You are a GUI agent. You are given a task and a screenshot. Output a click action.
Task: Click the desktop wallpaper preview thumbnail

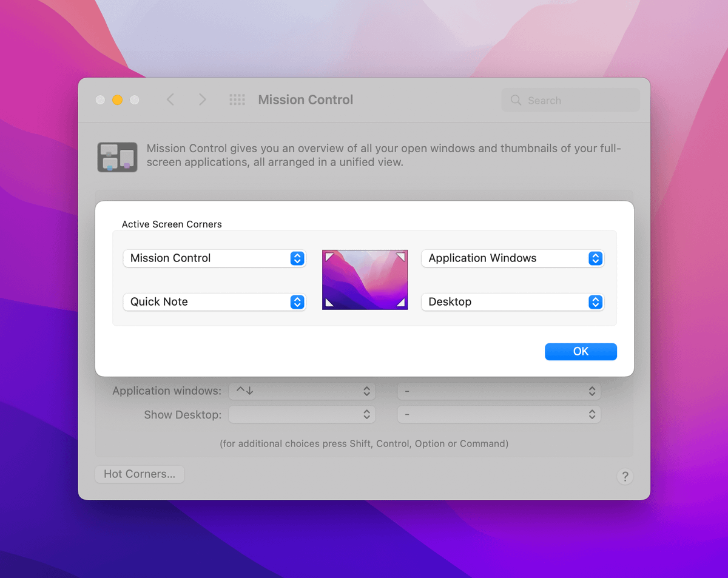[x=365, y=280]
